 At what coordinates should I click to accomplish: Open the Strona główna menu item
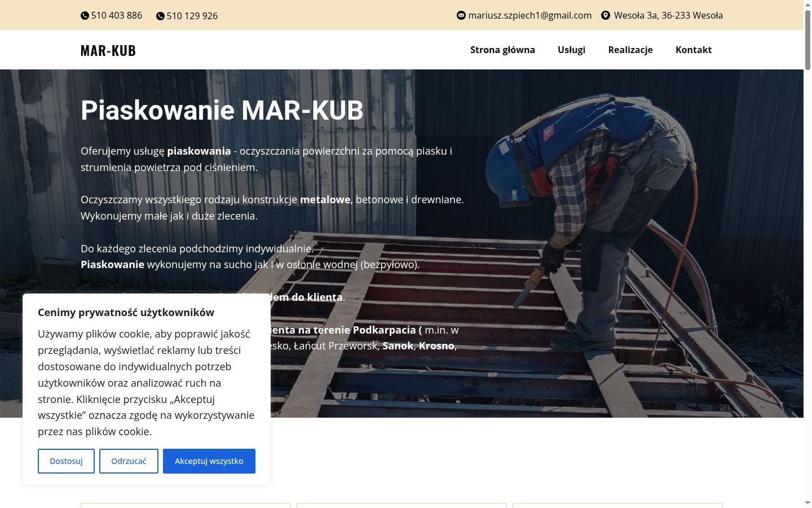pos(502,50)
